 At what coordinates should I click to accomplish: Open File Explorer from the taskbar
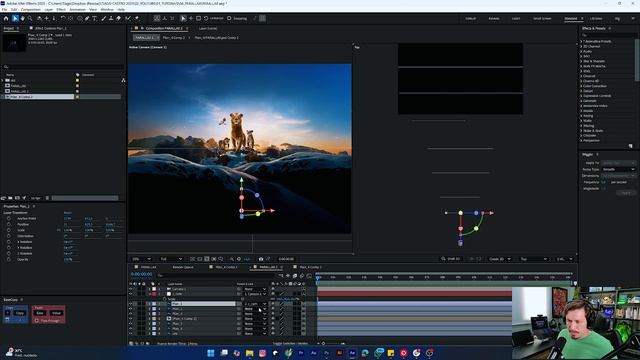point(249,353)
